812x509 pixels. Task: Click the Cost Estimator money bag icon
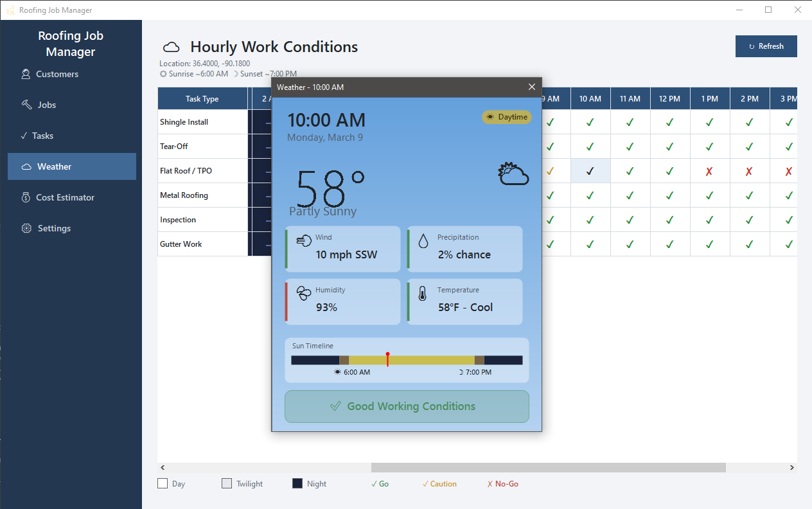pos(26,197)
